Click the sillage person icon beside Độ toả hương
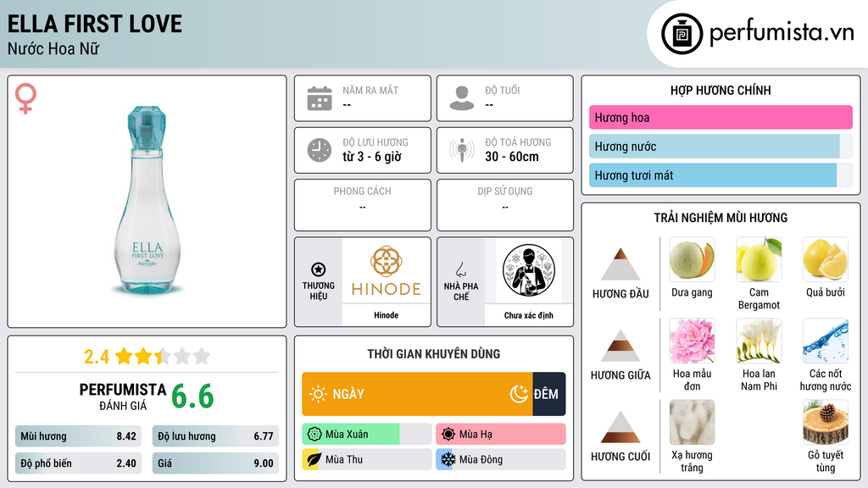This screenshot has height=488, width=868. [x=462, y=150]
